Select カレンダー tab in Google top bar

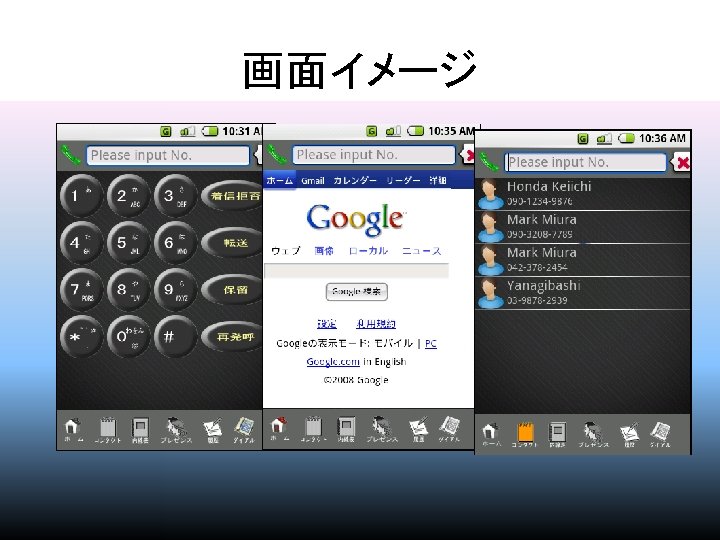pyautogui.click(x=354, y=180)
